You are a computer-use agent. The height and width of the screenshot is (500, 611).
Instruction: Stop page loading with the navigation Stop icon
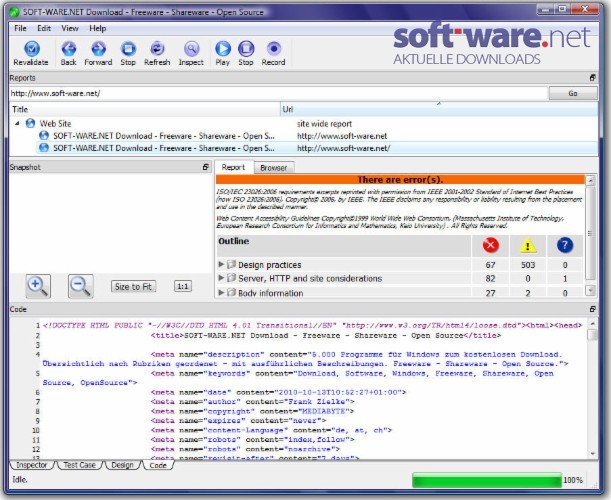point(128,49)
